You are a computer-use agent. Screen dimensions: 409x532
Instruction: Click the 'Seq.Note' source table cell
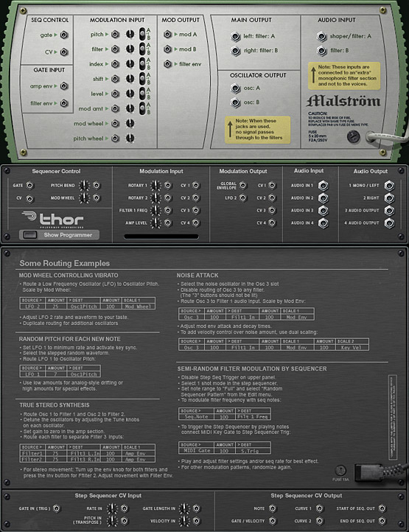point(197,416)
